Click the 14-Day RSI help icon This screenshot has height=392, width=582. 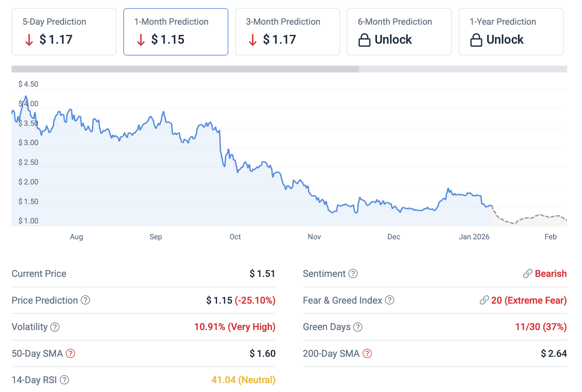coord(64,380)
